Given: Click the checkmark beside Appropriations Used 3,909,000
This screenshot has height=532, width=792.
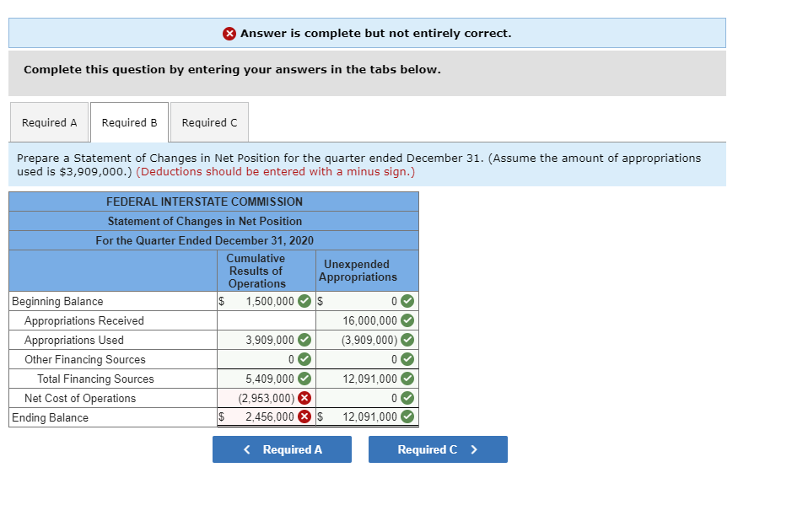Looking at the screenshot, I should (303, 340).
